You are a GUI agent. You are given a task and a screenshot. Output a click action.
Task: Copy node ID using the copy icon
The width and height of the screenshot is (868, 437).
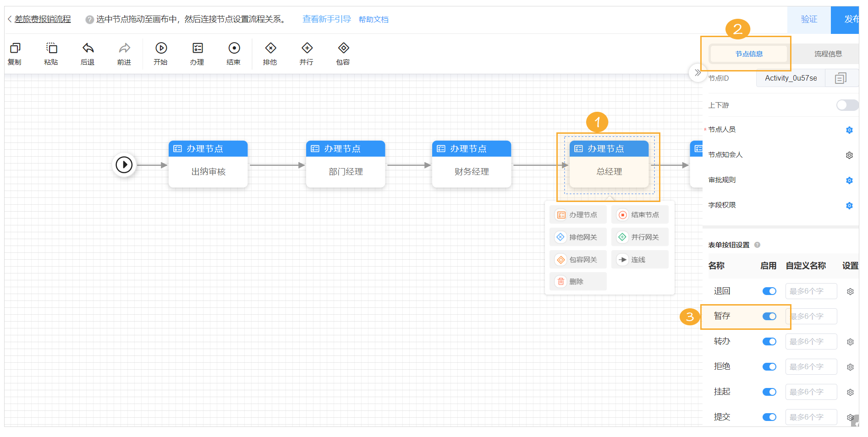click(x=840, y=78)
